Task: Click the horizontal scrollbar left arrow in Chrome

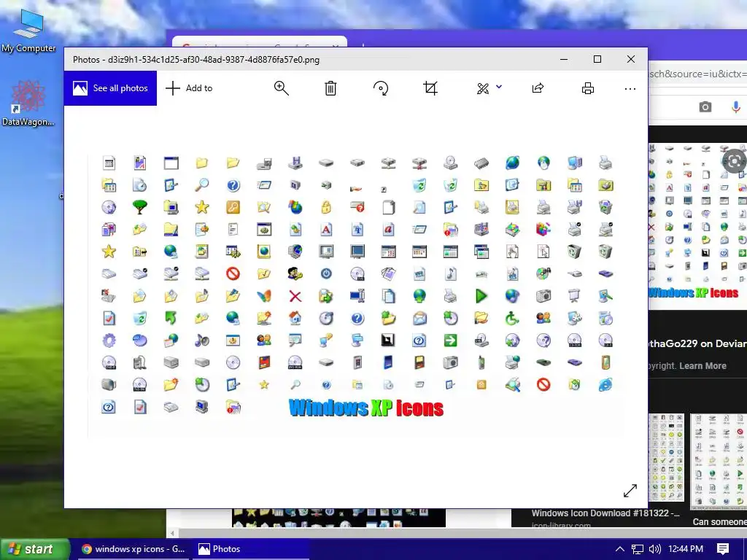Action: pyautogui.click(x=172, y=533)
